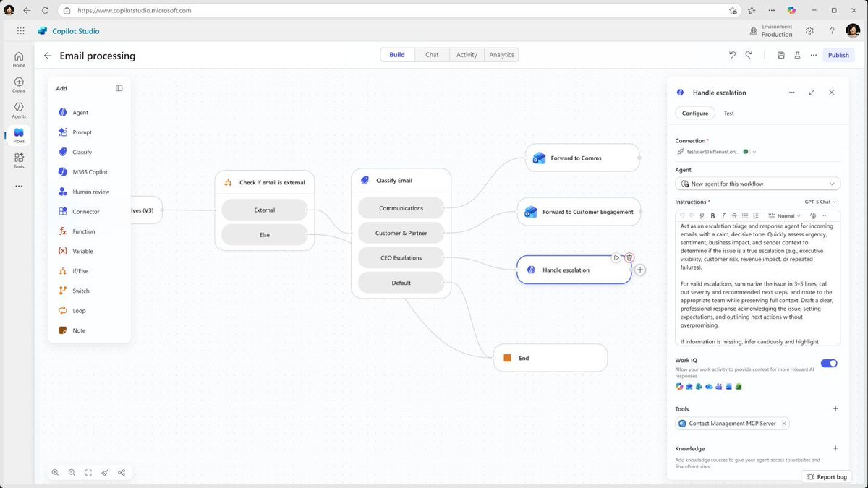Open Tools in the left navigation

(19, 160)
